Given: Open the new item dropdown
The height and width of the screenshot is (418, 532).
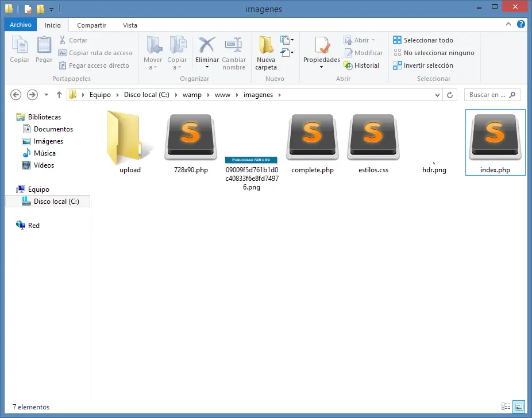Looking at the screenshot, I should pyautogui.click(x=287, y=40).
